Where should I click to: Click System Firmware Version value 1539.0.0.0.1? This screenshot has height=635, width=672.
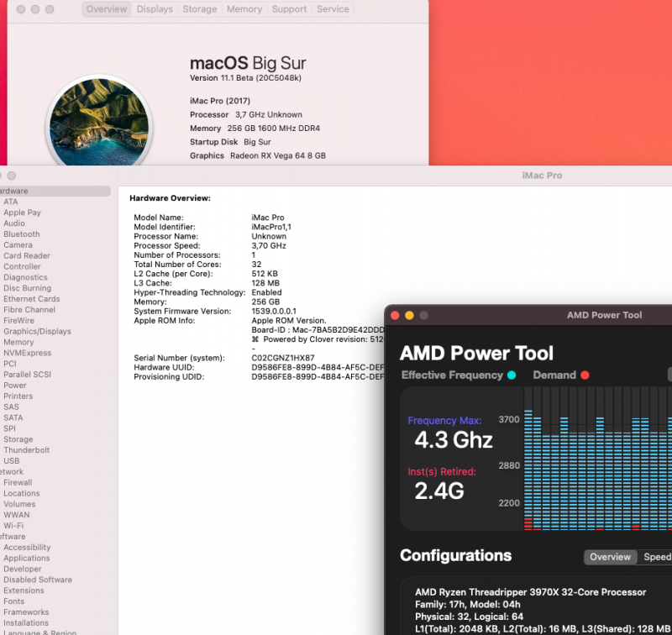coord(274,311)
